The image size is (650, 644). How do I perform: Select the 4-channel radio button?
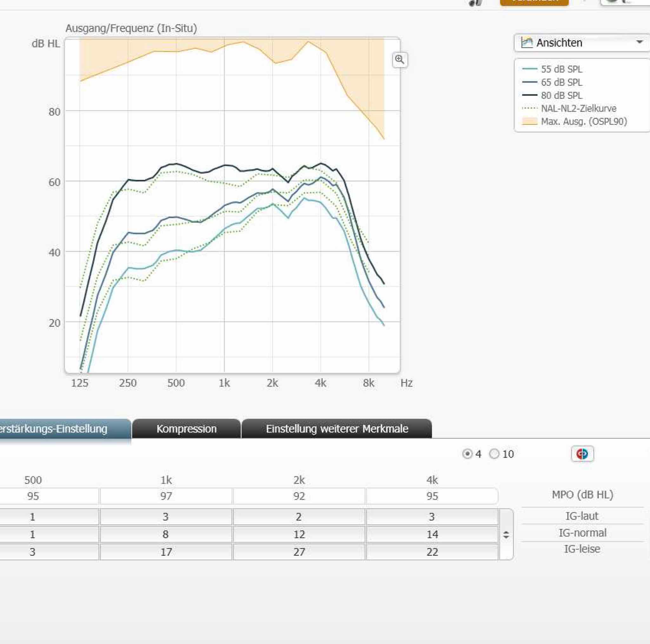pyautogui.click(x=467, y=454)
